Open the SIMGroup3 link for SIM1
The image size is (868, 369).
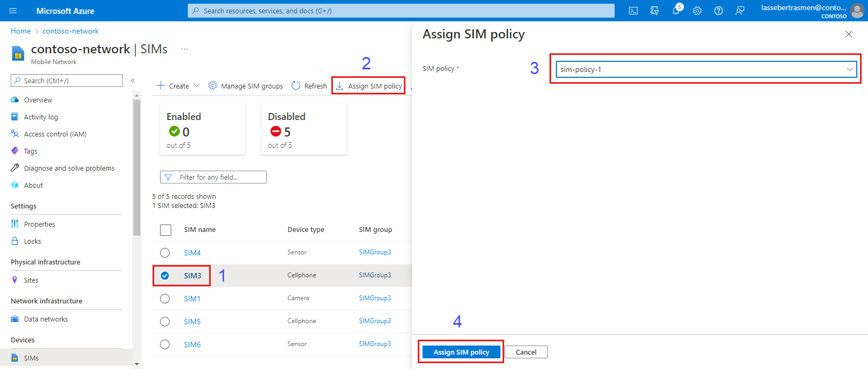tap(375, 298)
